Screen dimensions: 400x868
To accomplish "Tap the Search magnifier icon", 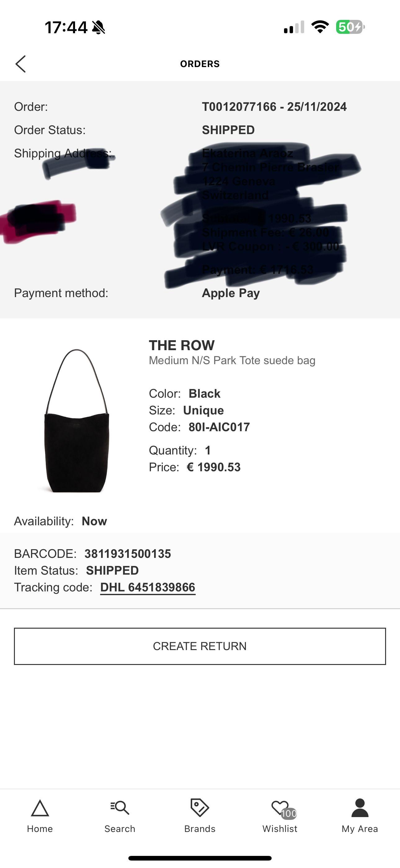I will (x=120, y=808).
